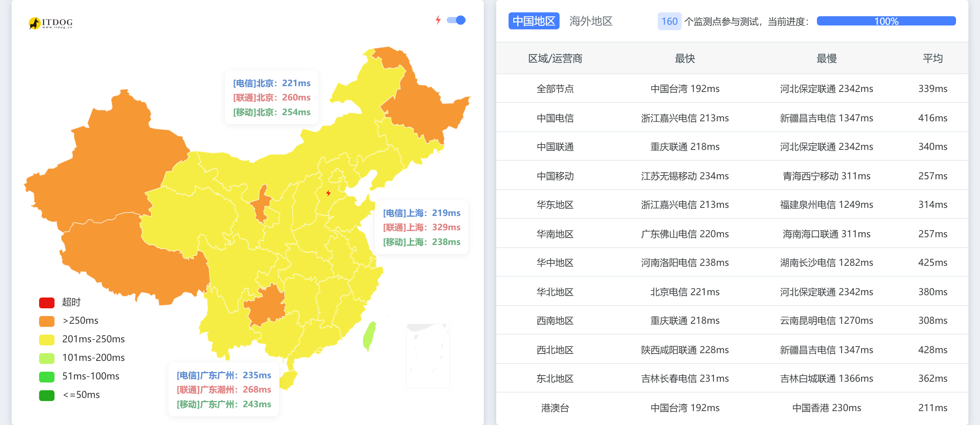Switch to the 海外地区 tab

591,21
